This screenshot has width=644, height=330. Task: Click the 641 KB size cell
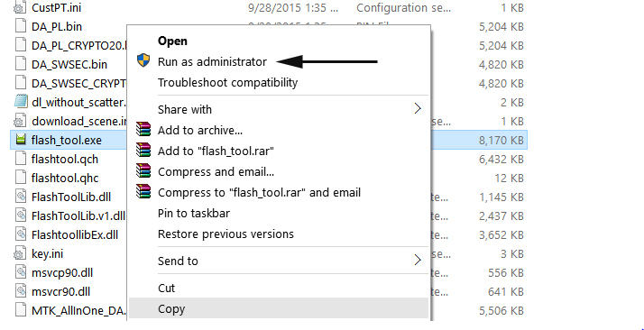506,292
